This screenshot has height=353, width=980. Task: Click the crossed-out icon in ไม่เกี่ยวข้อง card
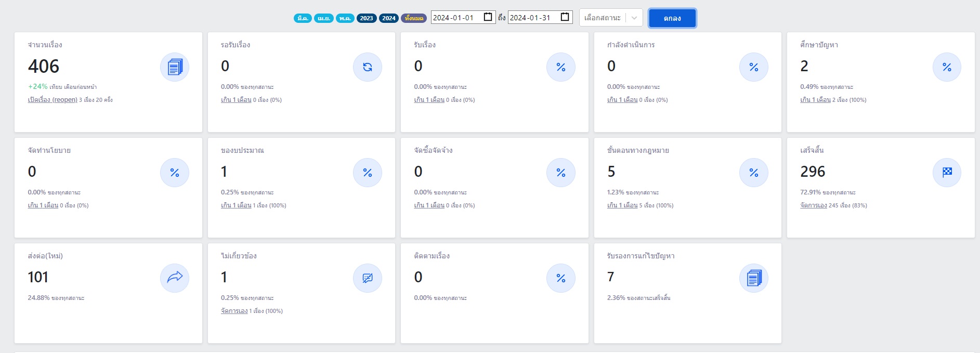pos(368,278)
